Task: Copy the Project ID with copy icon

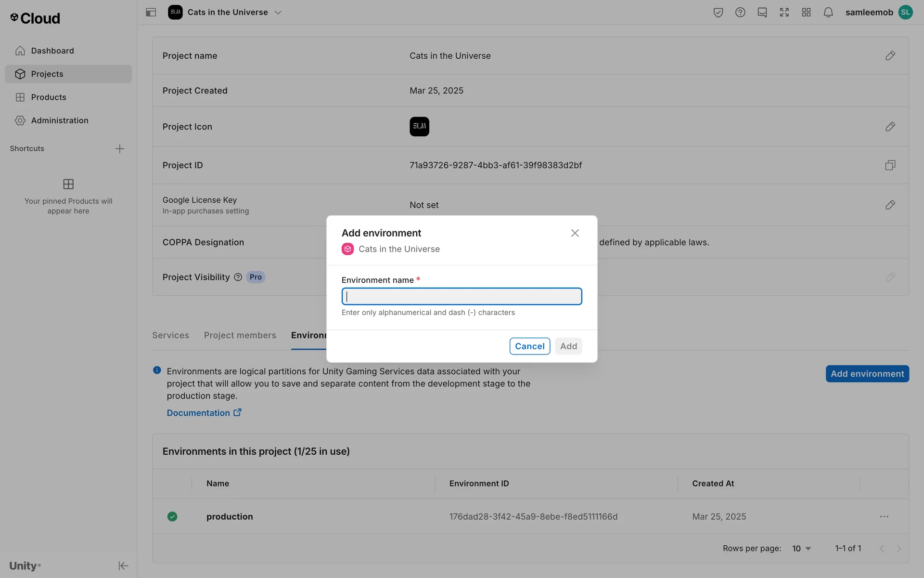Action: point(890,165)
